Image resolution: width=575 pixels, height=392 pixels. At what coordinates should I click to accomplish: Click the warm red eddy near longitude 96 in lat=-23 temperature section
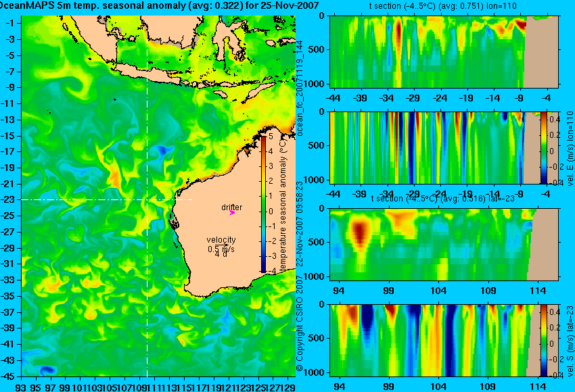(x=360, y=232)
